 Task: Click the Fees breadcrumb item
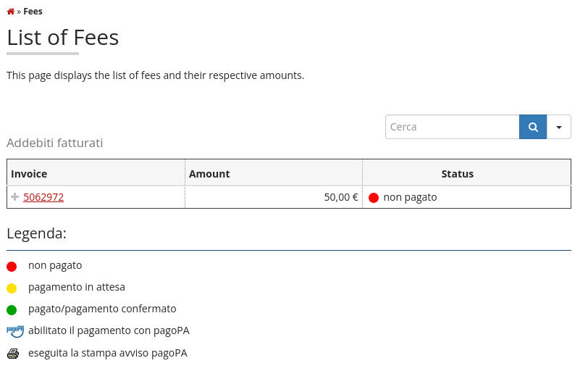33,12
